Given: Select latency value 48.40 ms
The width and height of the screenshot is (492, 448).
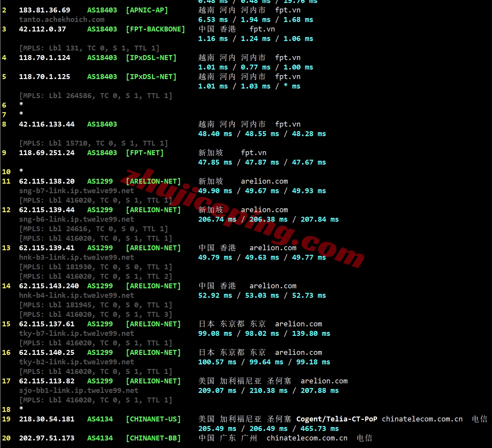Looking at the screenshot, I should [215, 134].
